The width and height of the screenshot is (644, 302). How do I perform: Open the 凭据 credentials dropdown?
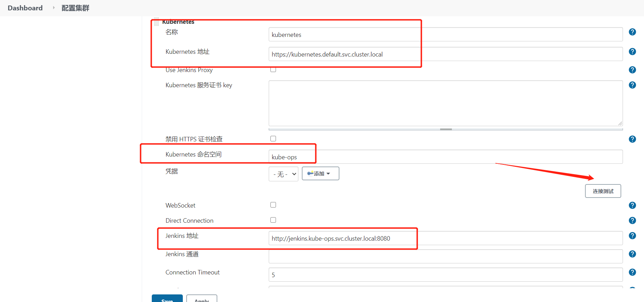pyautogui.click(x=284, y=174)
